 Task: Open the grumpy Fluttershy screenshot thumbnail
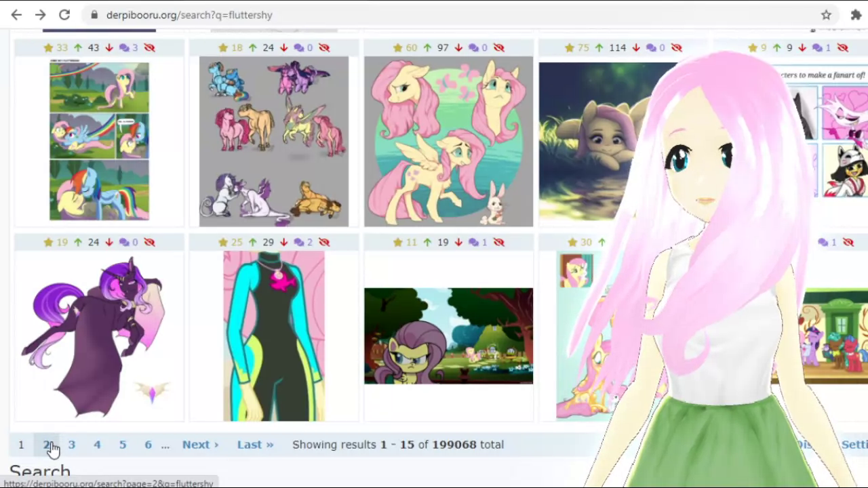(x=448, y=336)
